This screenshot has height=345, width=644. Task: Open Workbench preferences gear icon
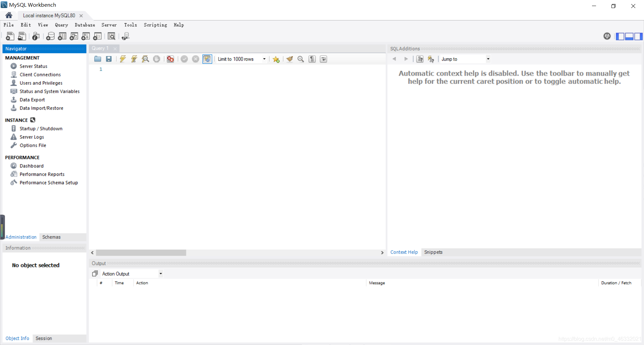[x=607, y=36]
